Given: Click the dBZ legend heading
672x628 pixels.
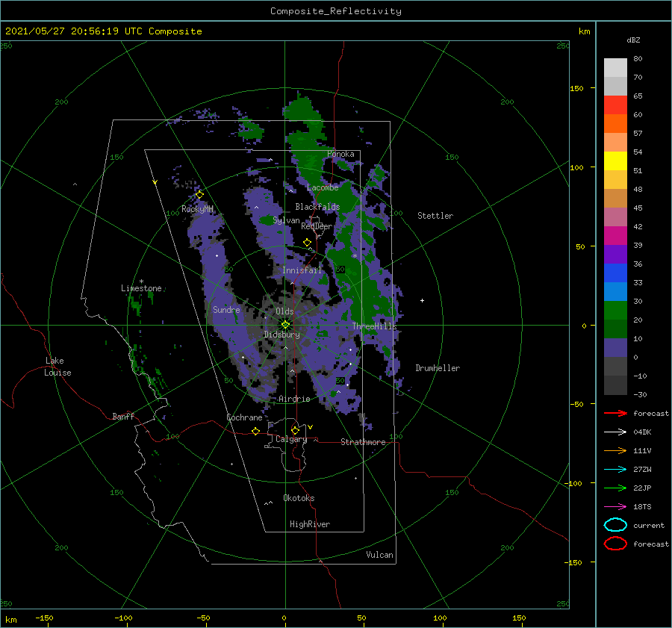Looking at the screenshot, I should click(x=633, y=40).
